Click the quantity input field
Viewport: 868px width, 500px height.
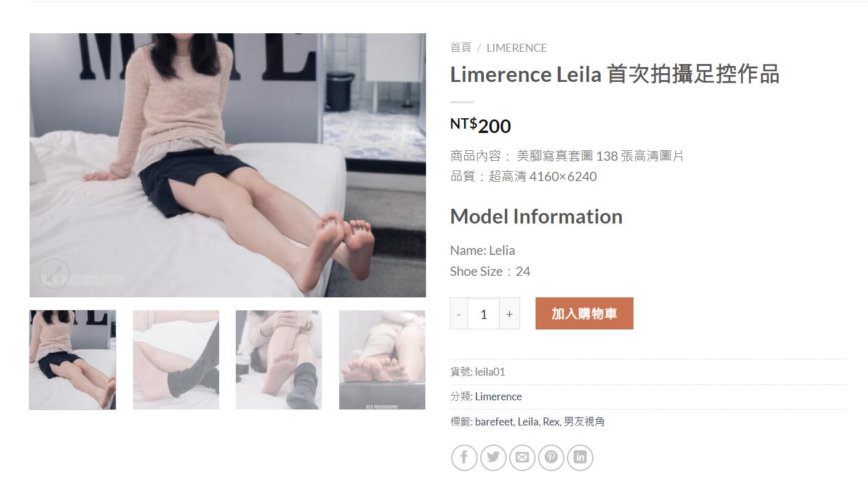(483, 314)
